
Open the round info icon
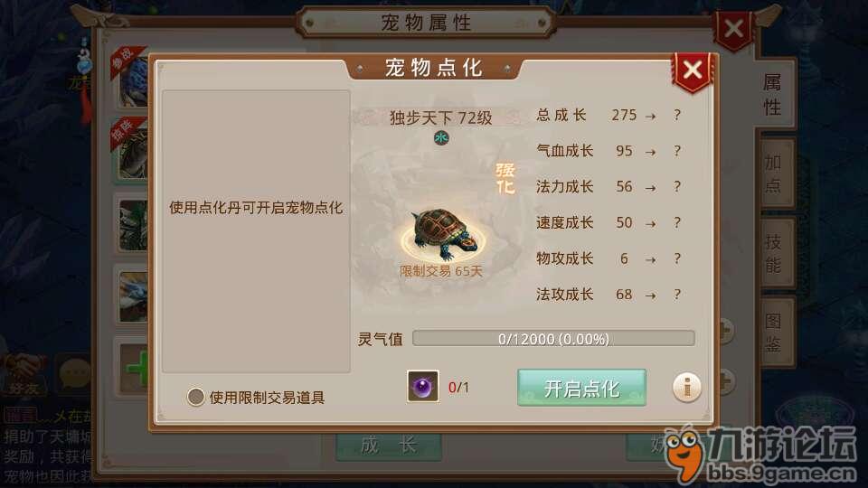[686, 387]
